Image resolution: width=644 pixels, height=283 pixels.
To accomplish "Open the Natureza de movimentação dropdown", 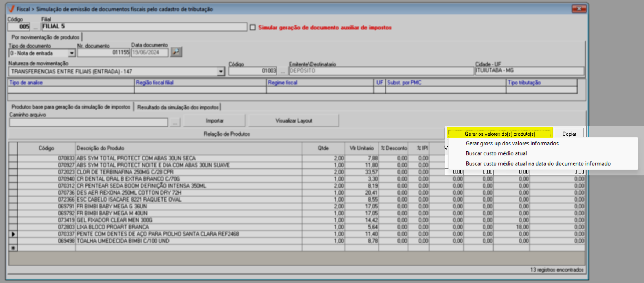I will (x=221, y=72).
